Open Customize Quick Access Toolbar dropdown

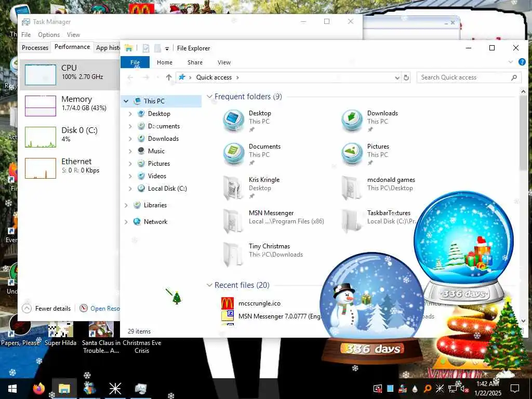(167, 48)
